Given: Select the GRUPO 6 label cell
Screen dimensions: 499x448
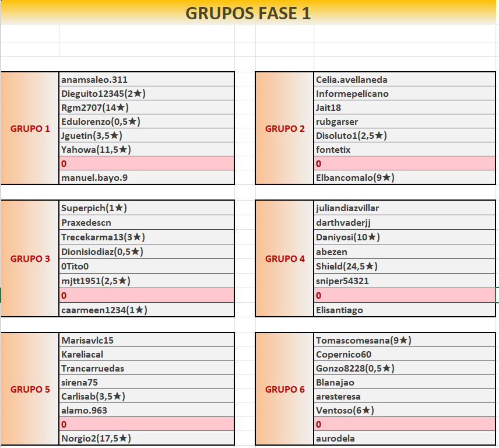Looking at the screenshot, I should [285, 389].
